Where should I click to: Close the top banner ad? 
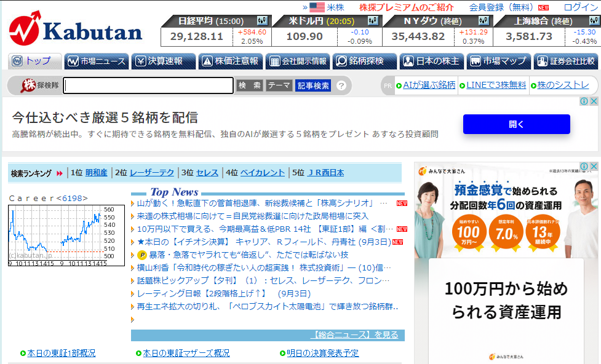[594, 101]
